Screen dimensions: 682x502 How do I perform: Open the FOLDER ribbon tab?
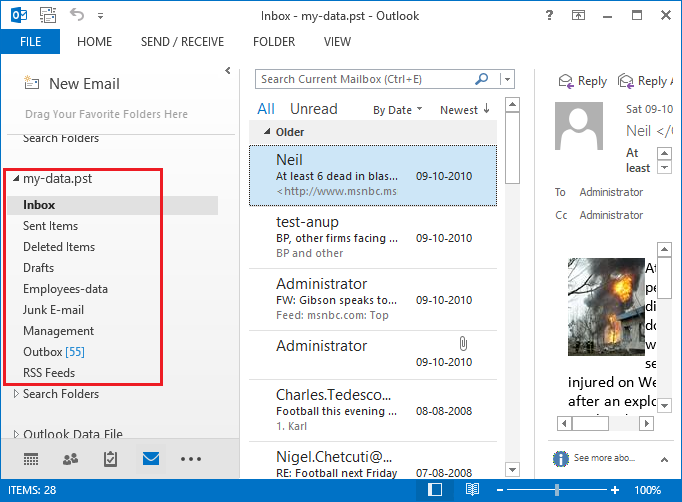coord(274,42)
